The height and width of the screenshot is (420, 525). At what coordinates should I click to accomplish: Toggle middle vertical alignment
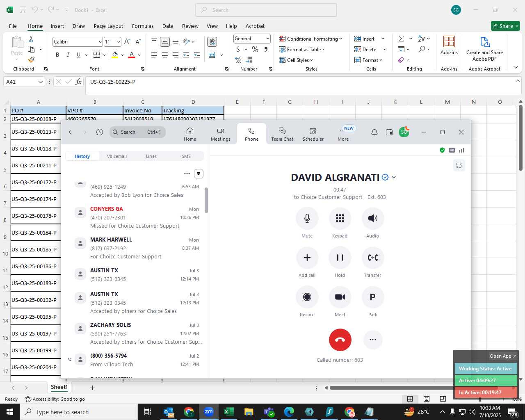[x=165, y=42]
